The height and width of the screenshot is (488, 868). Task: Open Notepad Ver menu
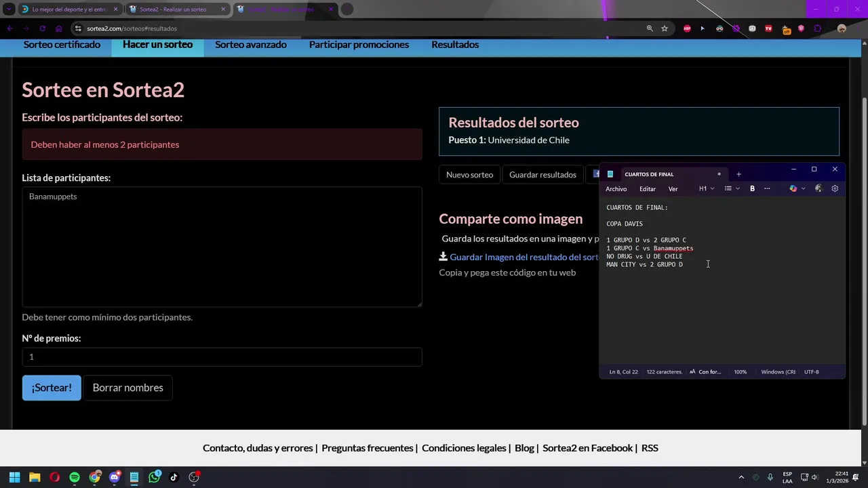(673, 189)
